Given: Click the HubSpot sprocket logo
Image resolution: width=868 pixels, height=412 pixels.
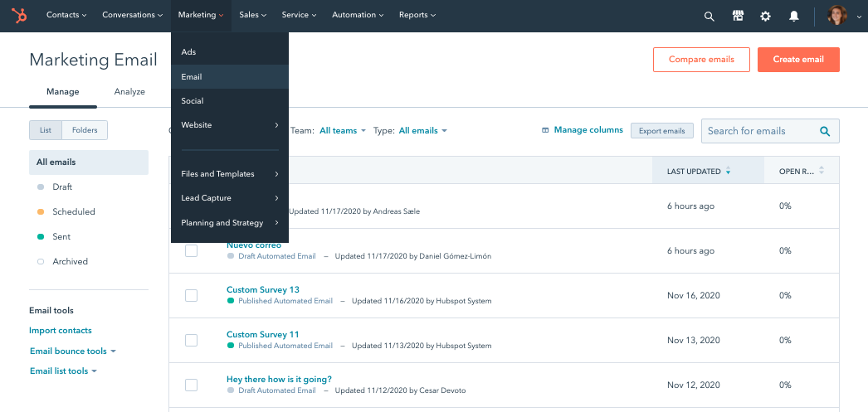Looking at the screenshot, I should click(x=20, y=16).
